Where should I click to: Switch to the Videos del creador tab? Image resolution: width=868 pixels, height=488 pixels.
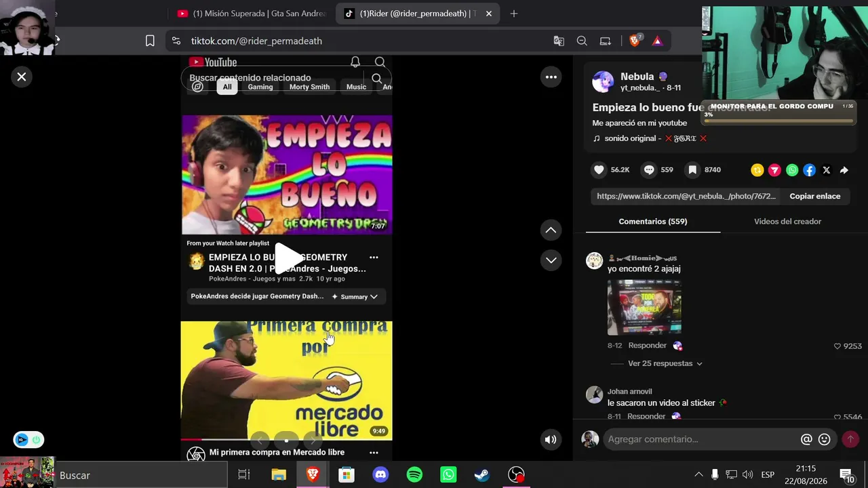tap(787, 222)
